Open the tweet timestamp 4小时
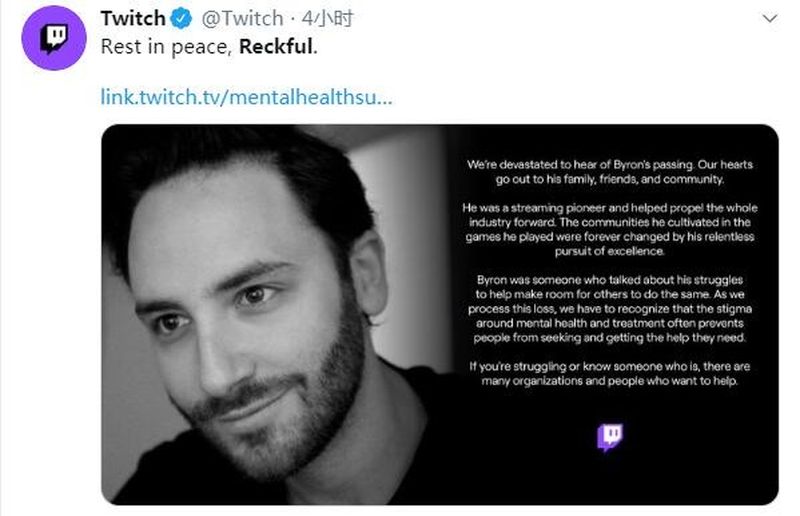 point(327,19)
